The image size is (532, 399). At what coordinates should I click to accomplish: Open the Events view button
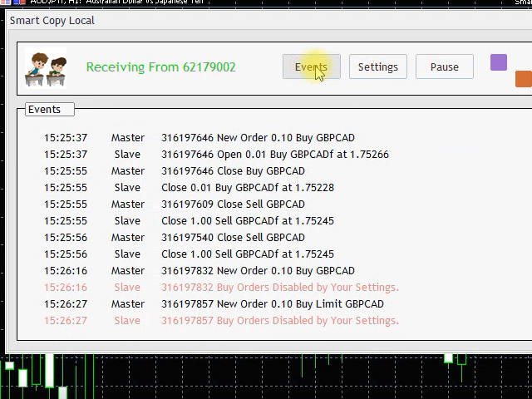click(x=311, y=67)
